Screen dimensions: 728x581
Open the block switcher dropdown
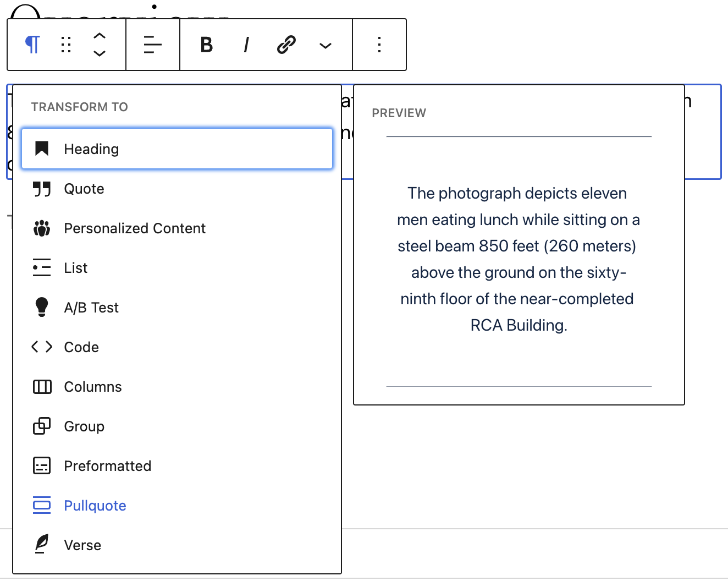pos(31,45)
